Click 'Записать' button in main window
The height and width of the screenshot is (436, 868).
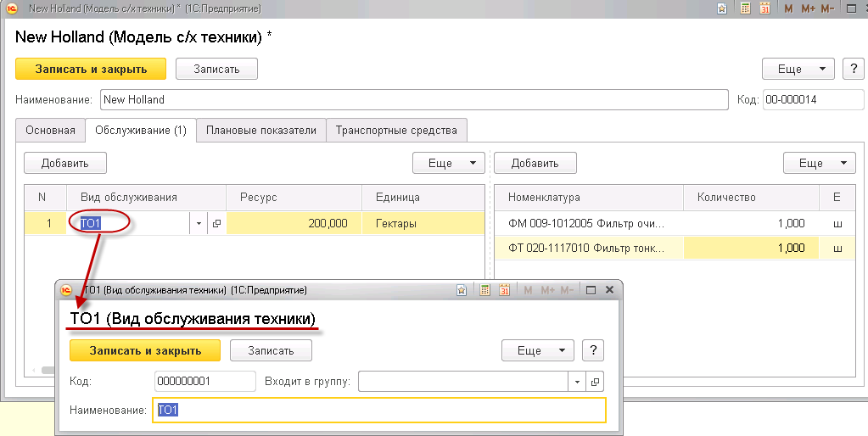click(x=216, y=70)
